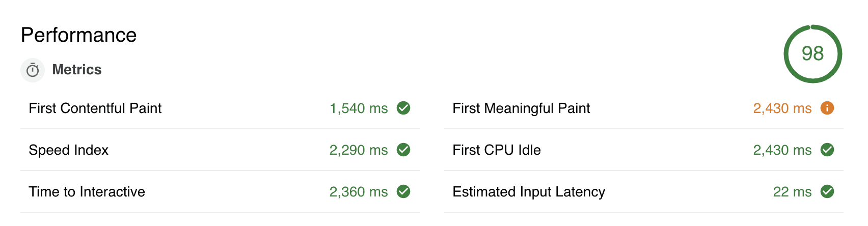Click the 1,540 ms value
The image size is (868, 226).
(359, 108)
